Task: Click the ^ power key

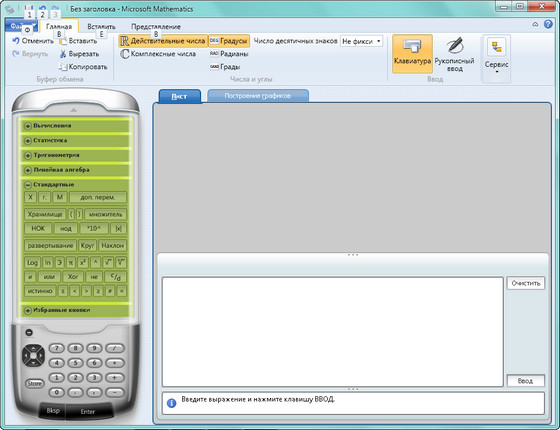Action: pyautogui.click(x=95, y=263)
